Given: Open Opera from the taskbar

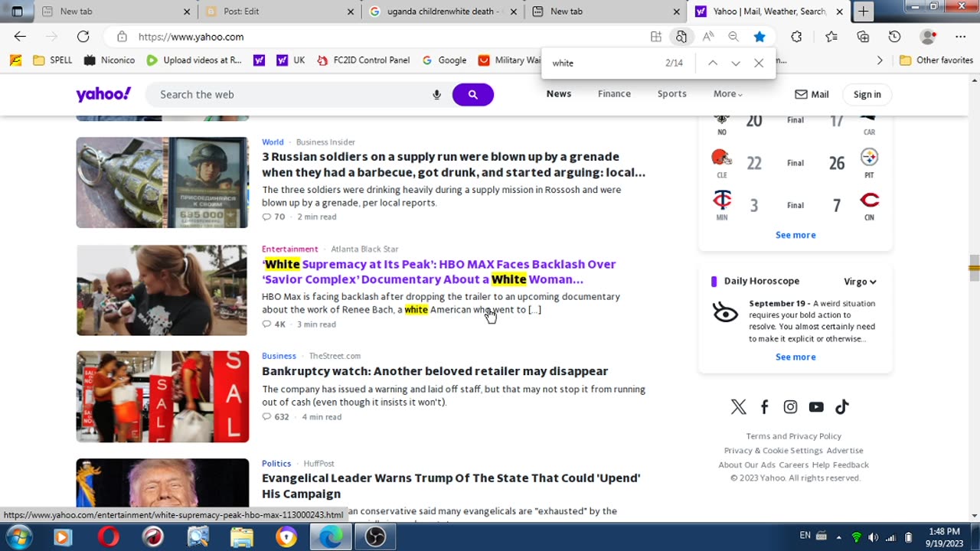Looking at the screenshot, I should pos(109,537).
